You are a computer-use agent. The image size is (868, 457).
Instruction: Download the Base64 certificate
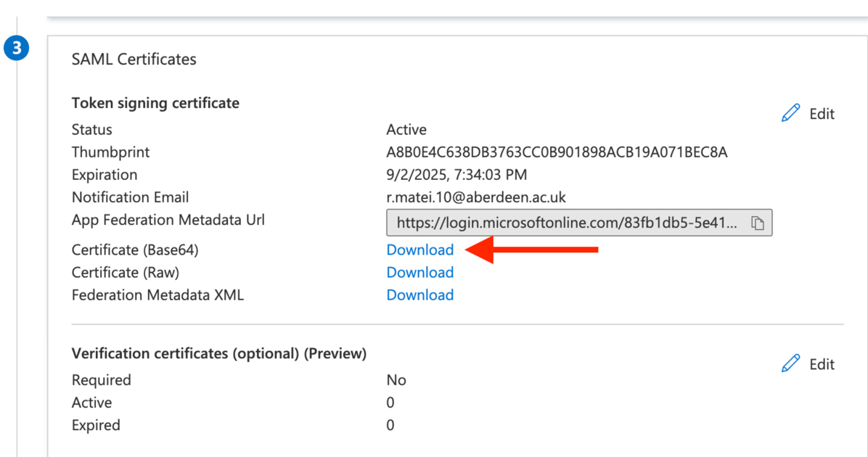click(x=420, y=250)
